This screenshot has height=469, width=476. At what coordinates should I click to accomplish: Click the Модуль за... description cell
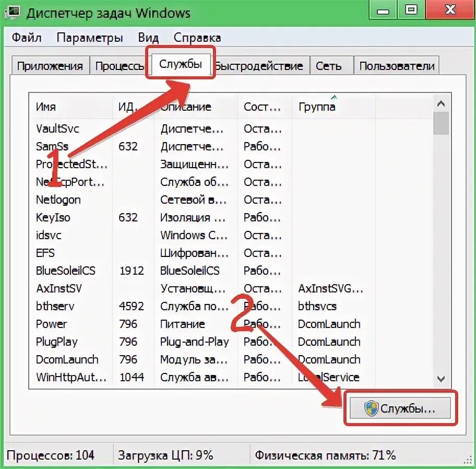pyautogui.click(x=194, y=359)
